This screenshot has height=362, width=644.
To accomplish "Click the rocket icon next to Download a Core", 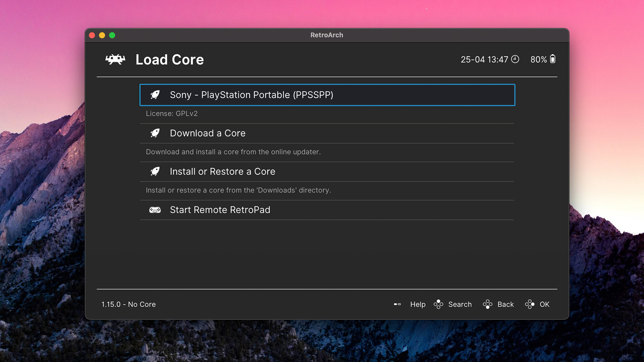I will point(155,133).
